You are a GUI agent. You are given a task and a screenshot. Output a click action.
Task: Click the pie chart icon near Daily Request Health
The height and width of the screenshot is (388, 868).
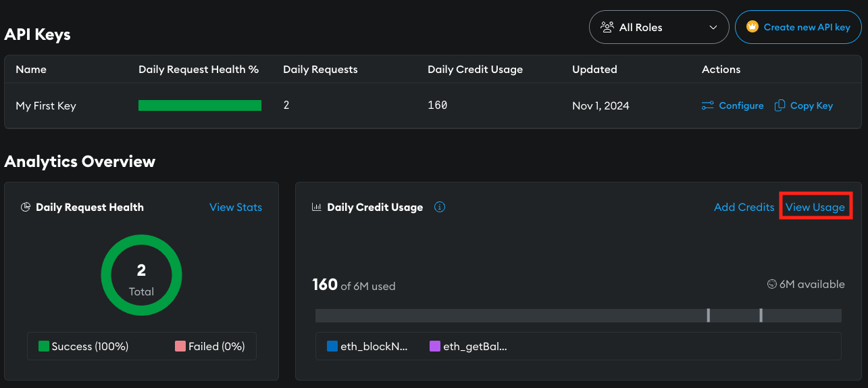(x=26, y=208)
